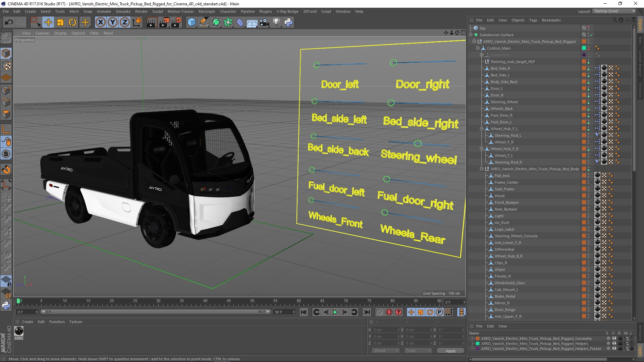Click Go to Start playback button
Viewport: 644px width, 362px height.
point(304,312)
